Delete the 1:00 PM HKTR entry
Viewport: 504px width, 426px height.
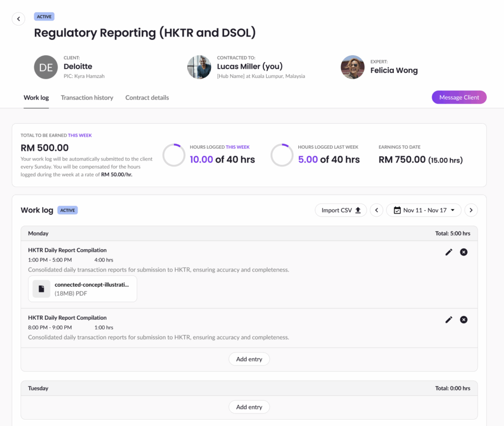point(464,252)
